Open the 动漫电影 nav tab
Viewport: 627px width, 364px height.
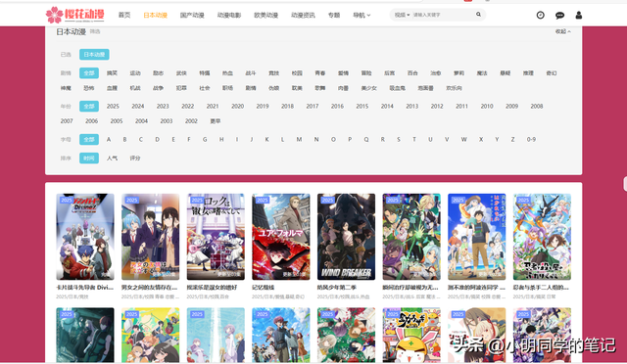tap(229, 16)
